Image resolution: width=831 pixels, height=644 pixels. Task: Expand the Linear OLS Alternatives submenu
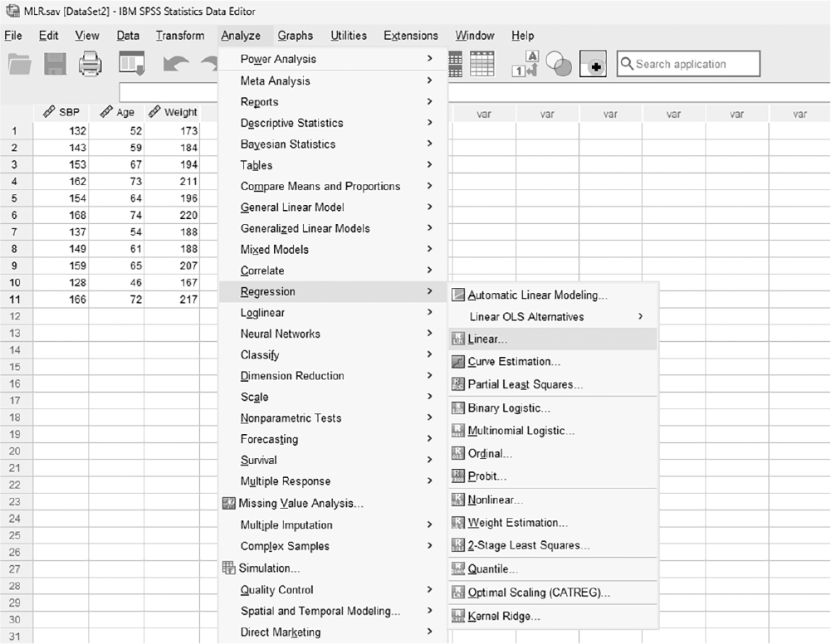coord(553,317)
